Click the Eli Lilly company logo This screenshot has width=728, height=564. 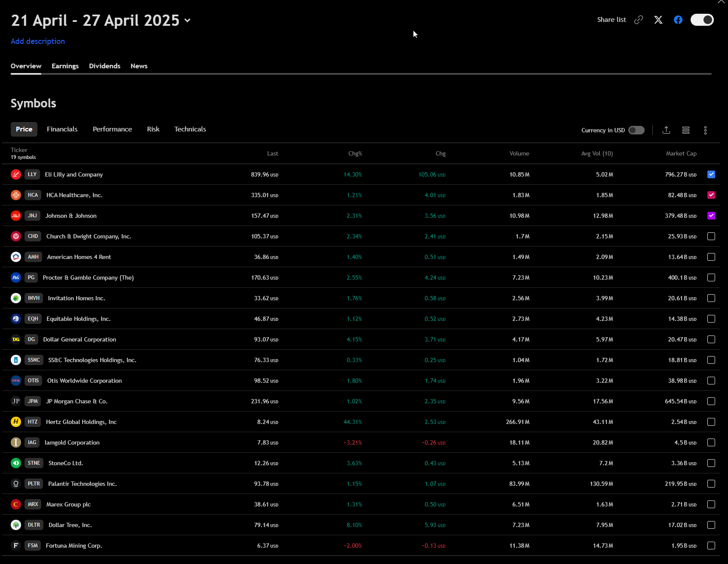tap(16, 174)
